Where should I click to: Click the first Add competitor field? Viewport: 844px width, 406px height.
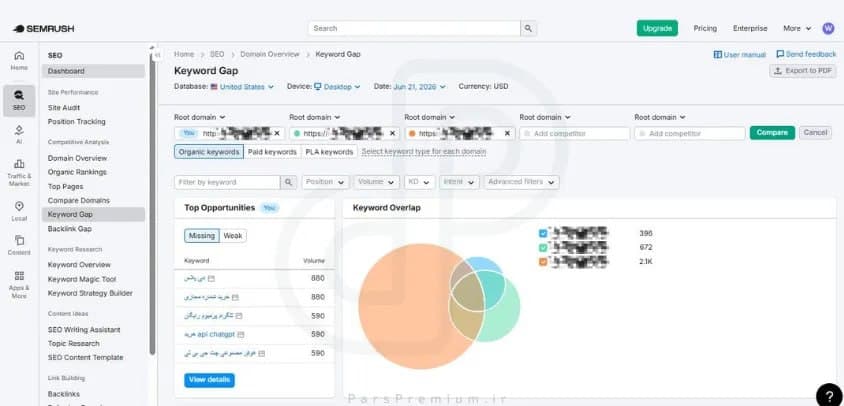[x=574, y=134]
